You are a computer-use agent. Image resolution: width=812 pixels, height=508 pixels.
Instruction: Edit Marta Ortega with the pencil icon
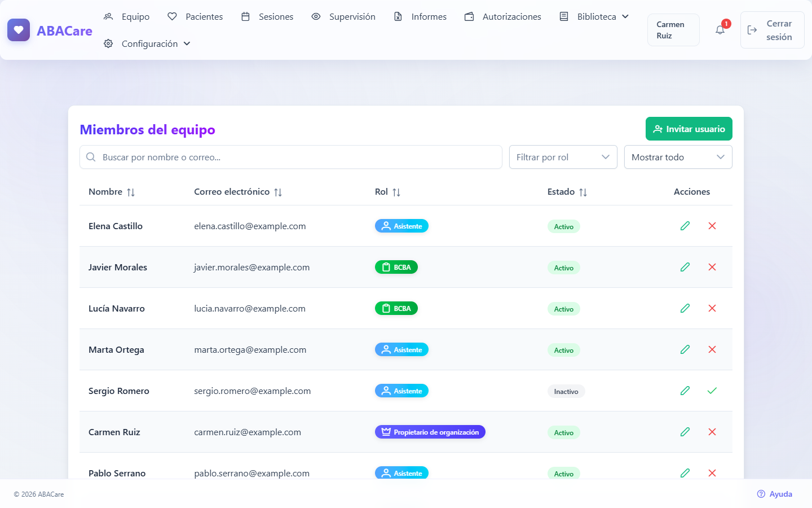click(685, 349)
